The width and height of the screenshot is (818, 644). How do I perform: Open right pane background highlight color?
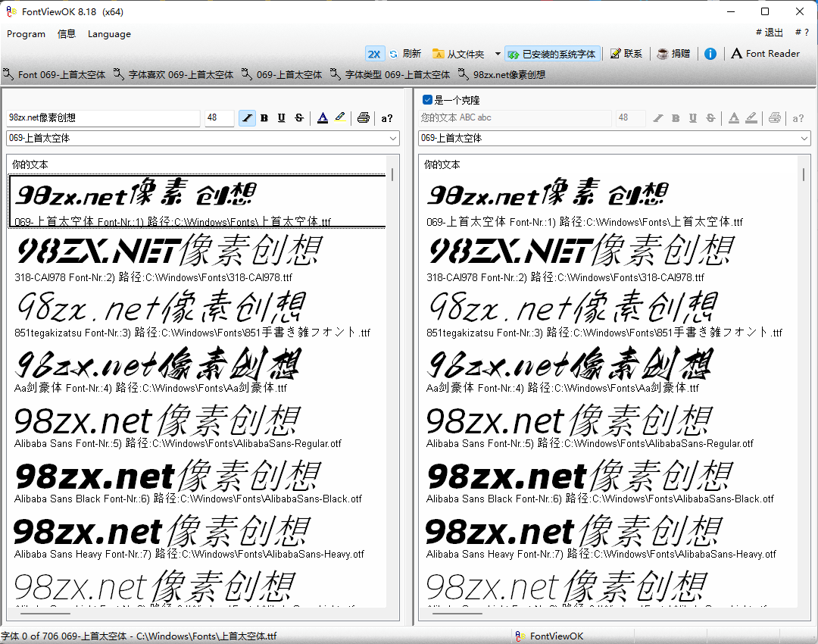751,118
